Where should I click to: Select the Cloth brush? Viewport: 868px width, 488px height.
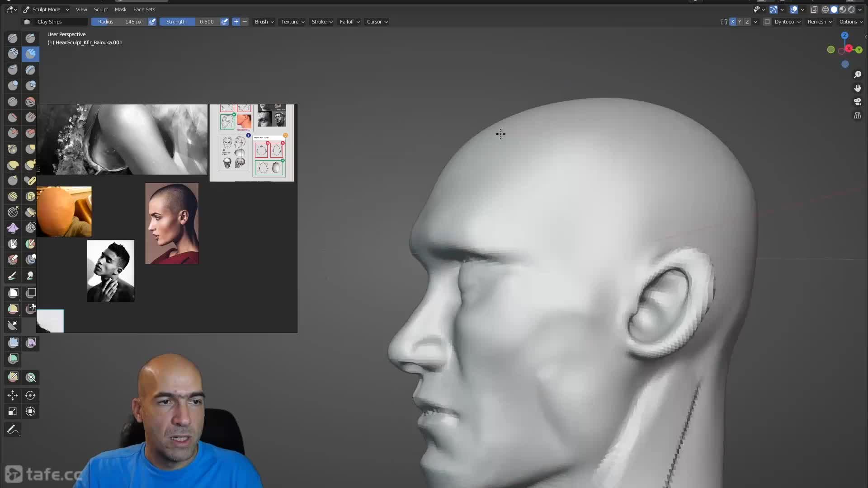coord(13,228)
